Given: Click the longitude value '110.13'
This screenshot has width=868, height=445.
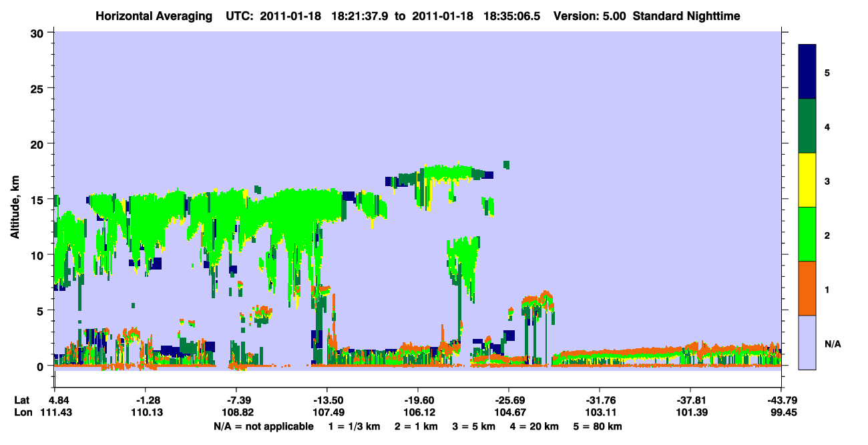Looking at the screenshot, I should 146,413.
